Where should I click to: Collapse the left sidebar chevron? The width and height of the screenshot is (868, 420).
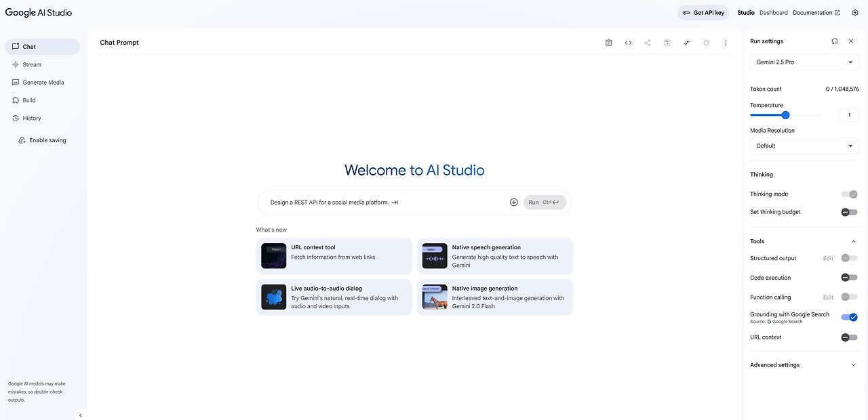[81, 415]
